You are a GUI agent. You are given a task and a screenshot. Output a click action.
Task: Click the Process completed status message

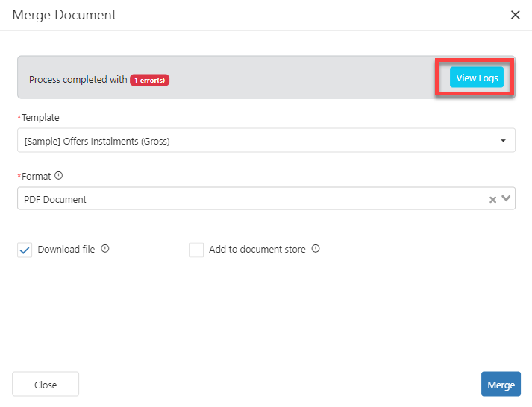(78, 80)
